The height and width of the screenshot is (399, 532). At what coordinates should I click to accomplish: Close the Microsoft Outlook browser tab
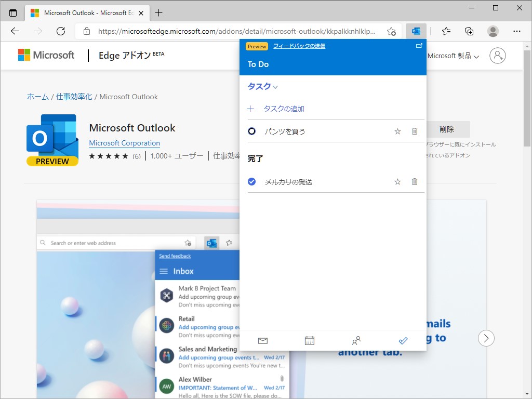click(141, 13)
